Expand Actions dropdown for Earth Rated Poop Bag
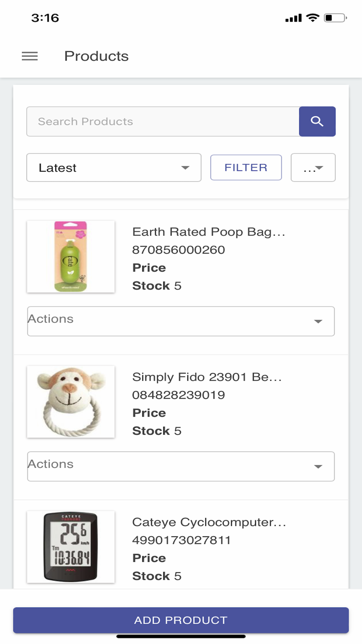This screenshot has width=362, height=644. 181,321
